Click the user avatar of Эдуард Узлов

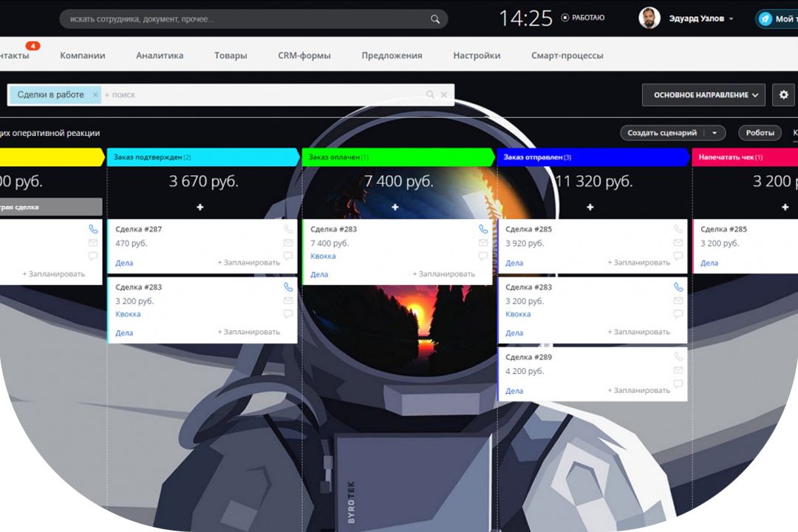pyautogui.click(x=649, y=18)
